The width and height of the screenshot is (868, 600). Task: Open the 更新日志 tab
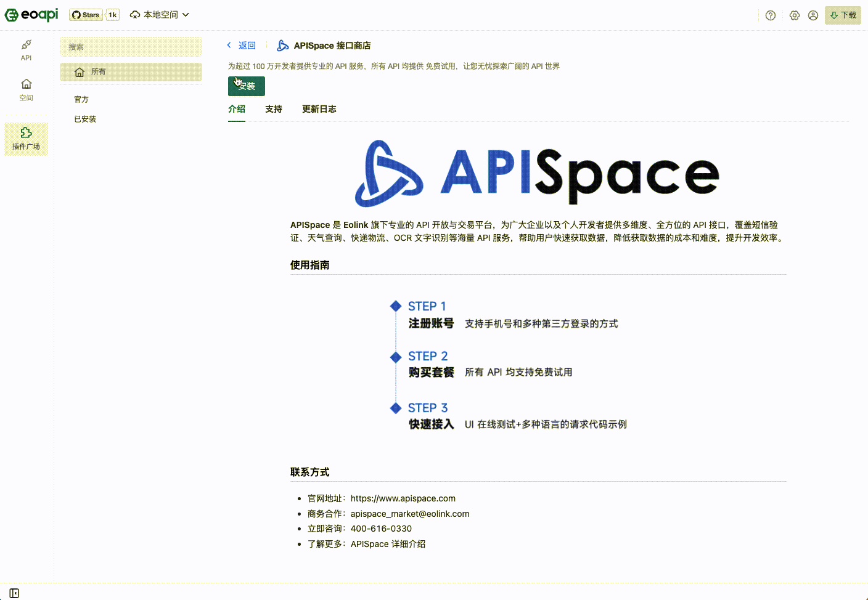pos(319,108)
